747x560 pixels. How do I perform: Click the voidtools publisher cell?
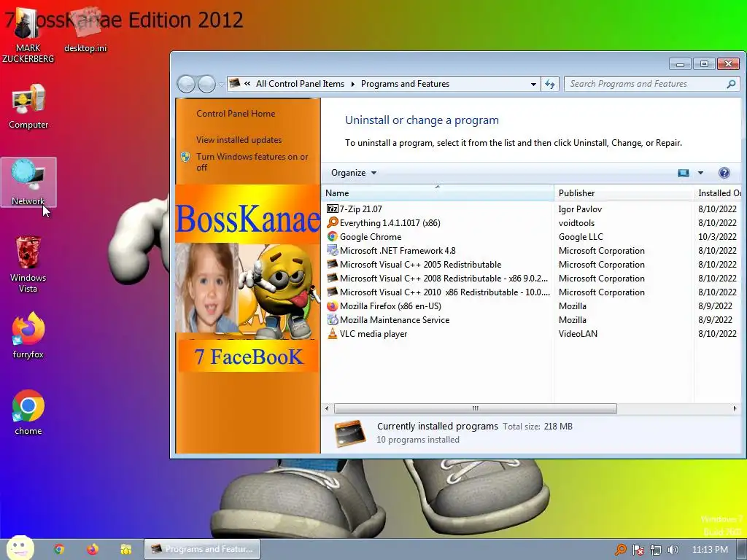[576, 223]
